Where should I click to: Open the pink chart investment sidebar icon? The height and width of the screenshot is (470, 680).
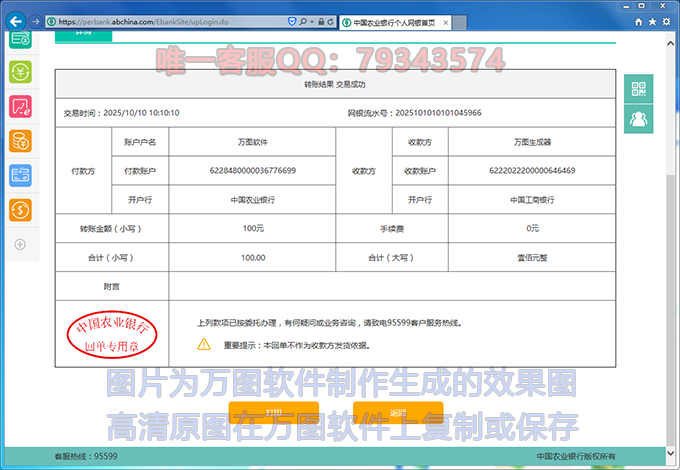pyautogui.click(x=20, y=106)
